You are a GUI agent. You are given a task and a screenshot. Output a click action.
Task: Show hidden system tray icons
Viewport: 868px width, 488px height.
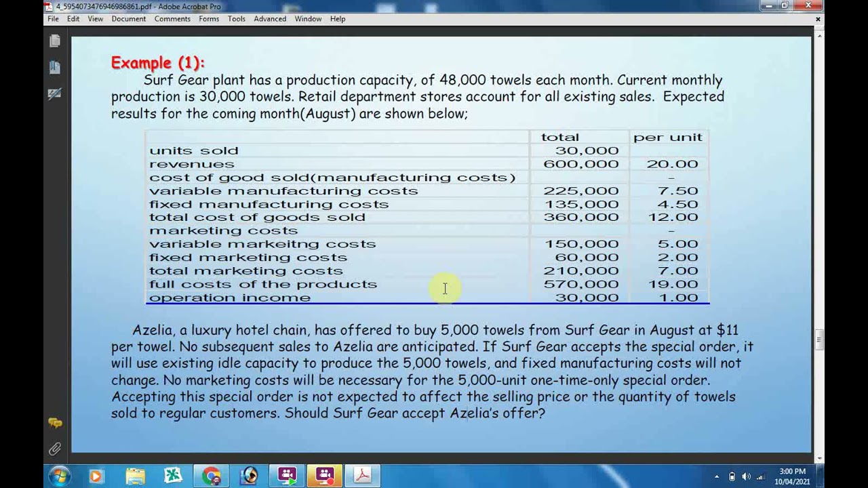pos(717,476)
